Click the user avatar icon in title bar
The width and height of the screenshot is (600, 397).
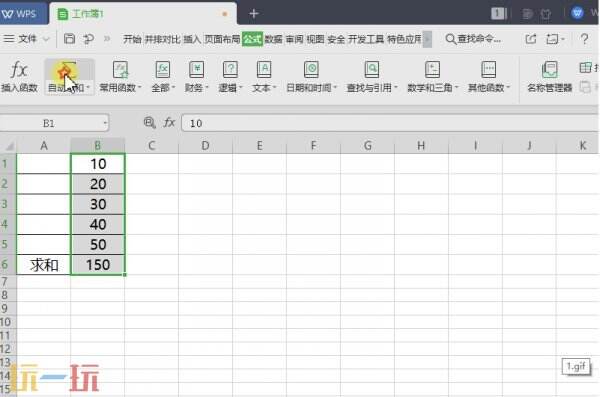[x=577, y=13]
